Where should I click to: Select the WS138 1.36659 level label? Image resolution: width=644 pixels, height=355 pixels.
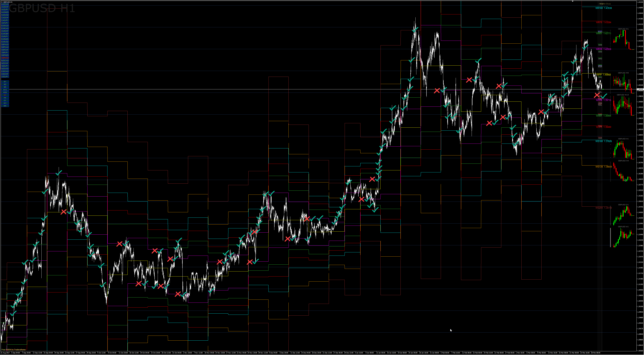pyautogui.click(x=604, y=167)
